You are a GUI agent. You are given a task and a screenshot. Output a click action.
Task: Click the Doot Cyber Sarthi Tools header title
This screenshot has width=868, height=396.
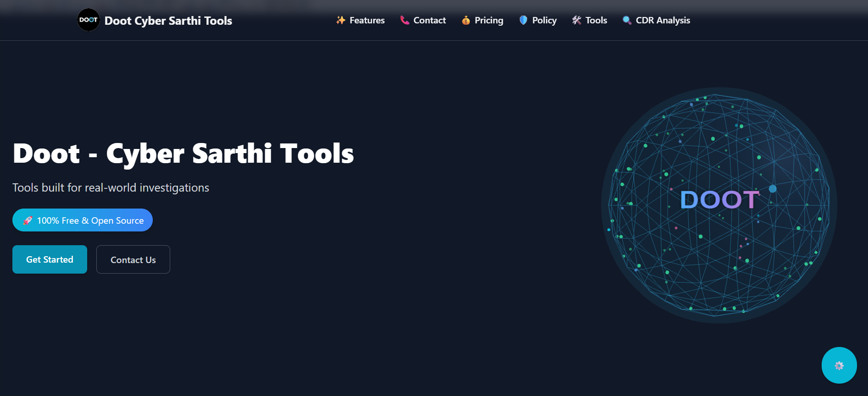(168, 21)
